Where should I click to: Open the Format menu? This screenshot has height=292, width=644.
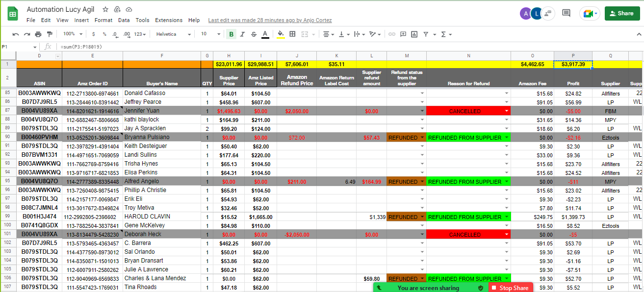tap(103, 20)
